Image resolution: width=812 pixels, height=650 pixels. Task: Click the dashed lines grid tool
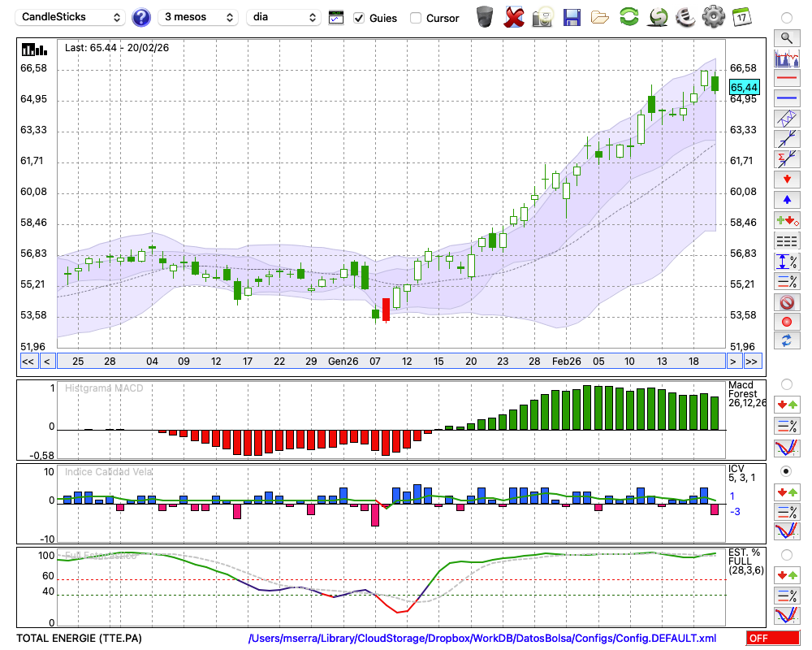pyautogui.click(x=787, y=240)
